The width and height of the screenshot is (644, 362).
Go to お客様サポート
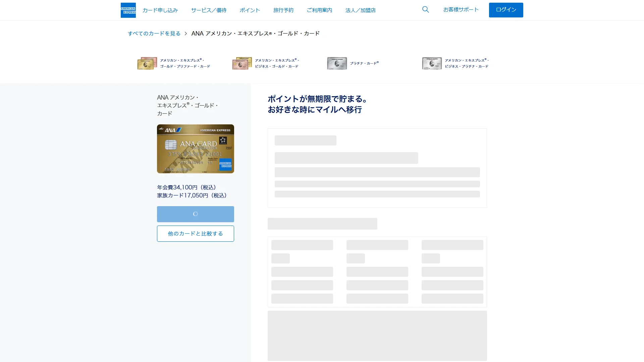461,10
